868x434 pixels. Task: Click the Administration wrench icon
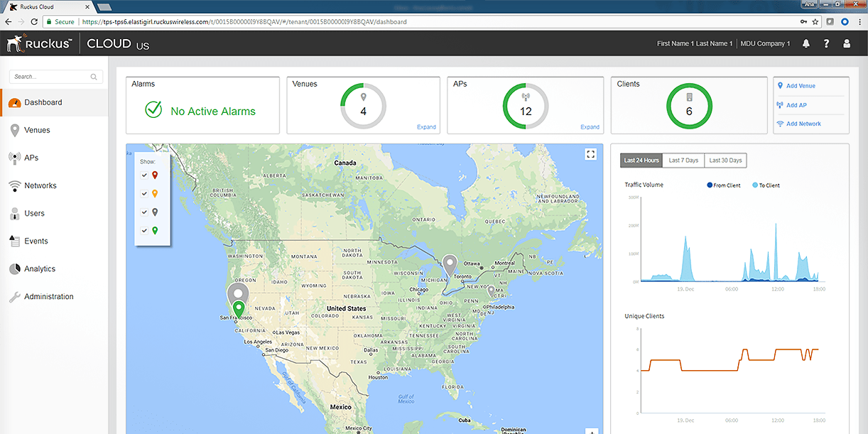[14, 297]
